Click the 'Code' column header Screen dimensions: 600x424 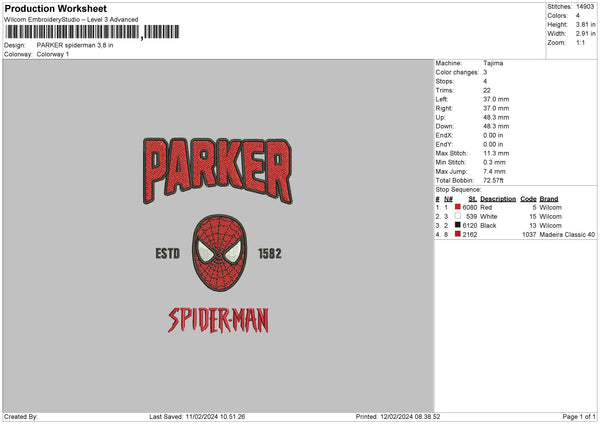(x=528, y=199)
